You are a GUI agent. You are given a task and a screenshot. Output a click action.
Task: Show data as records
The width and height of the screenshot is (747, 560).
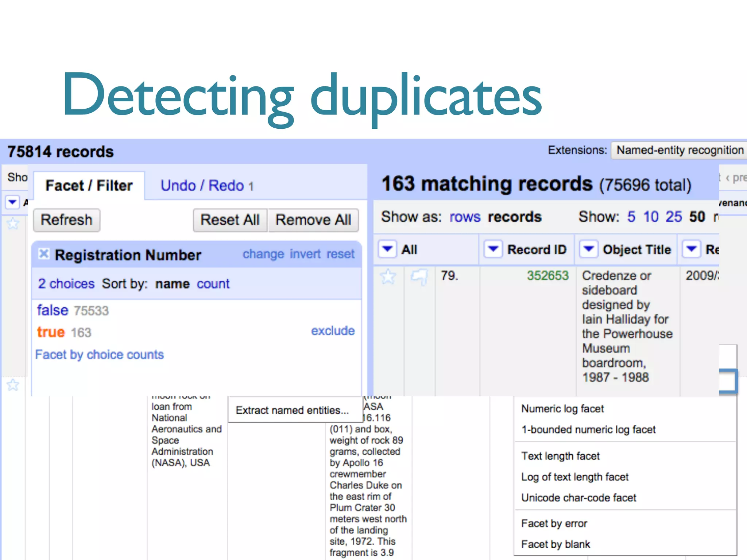[x=515, y=217]
